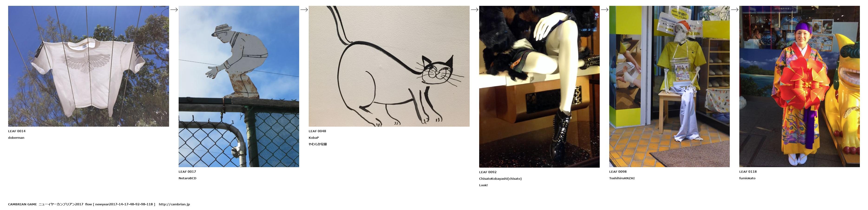Select the LEAF 0092 label
Image resolution: width=868 pixels, height=210 pixels.
click(x=488, y=172)
